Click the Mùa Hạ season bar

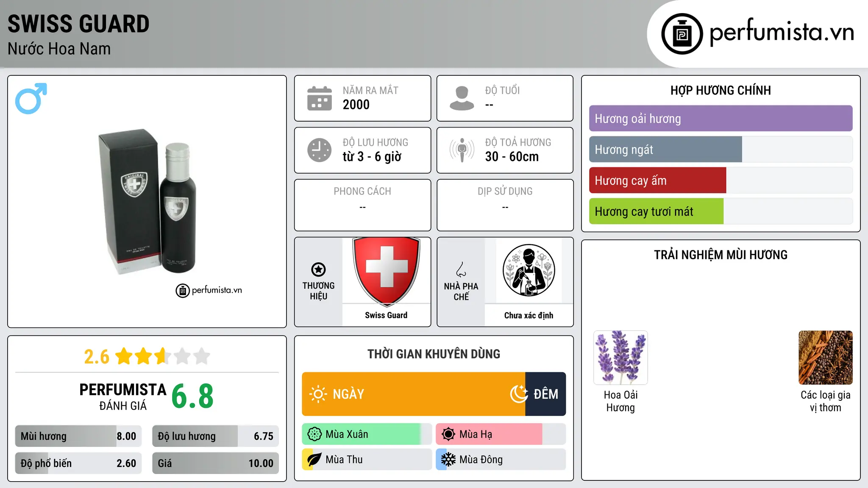click(x=501, y=434)
